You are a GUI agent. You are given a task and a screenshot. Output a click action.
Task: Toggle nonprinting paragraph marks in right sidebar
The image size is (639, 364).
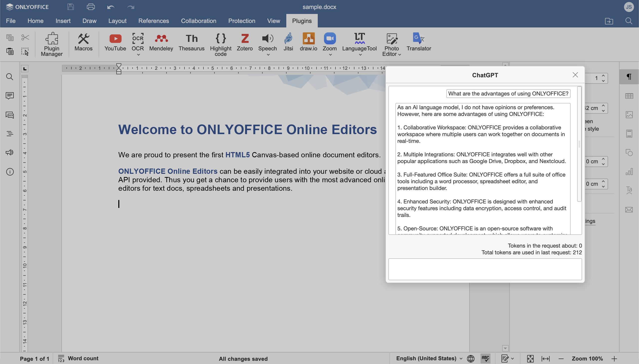coord(629,77)
